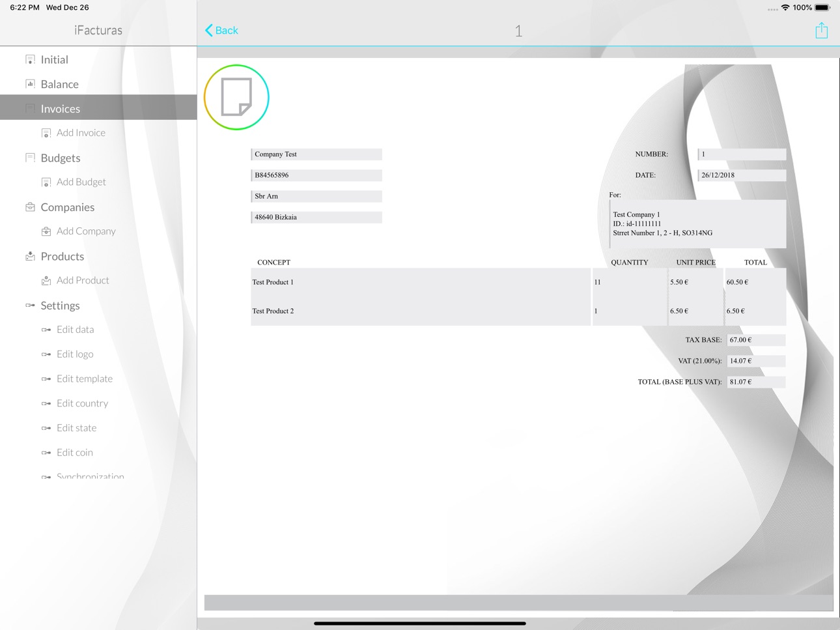Click the total value 81.07 €
This screenshot has height=630, width=840.
pyautogui.click(x=756, y=382)
